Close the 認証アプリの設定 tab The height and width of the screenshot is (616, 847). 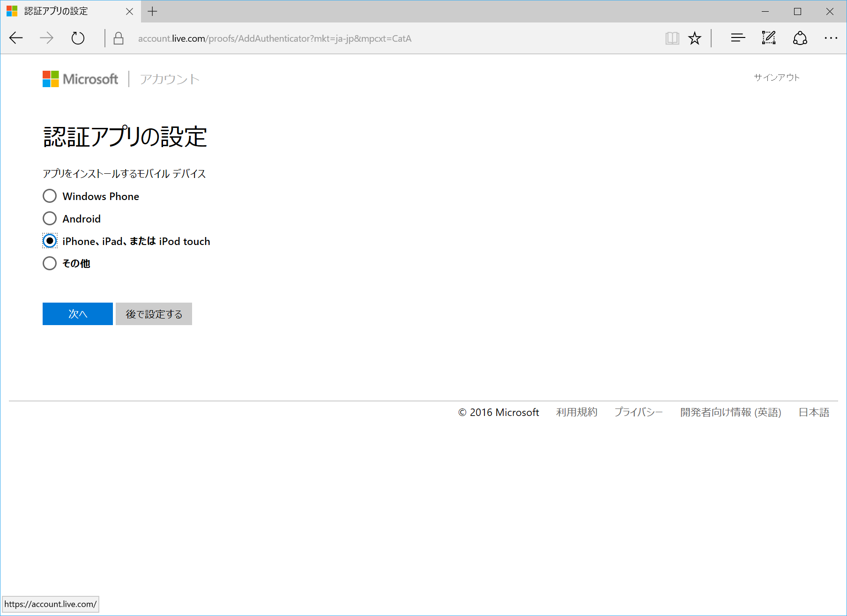(130, 11)
